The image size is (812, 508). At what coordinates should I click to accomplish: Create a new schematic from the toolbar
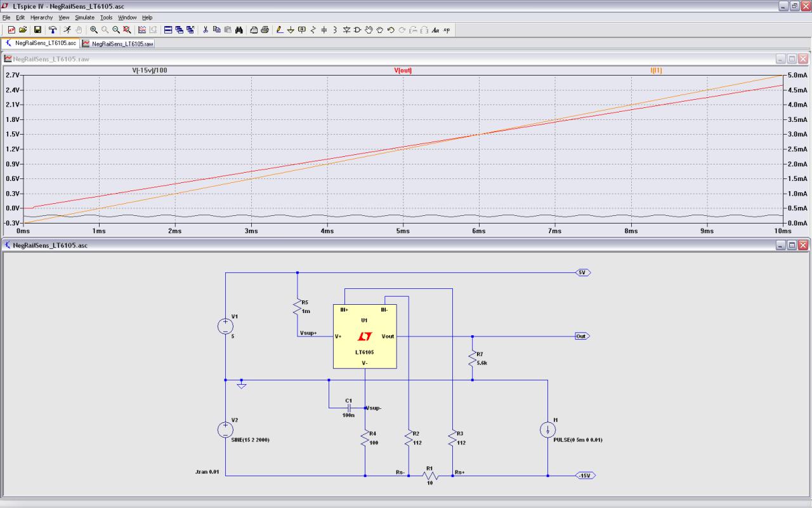tap(11, 30)
